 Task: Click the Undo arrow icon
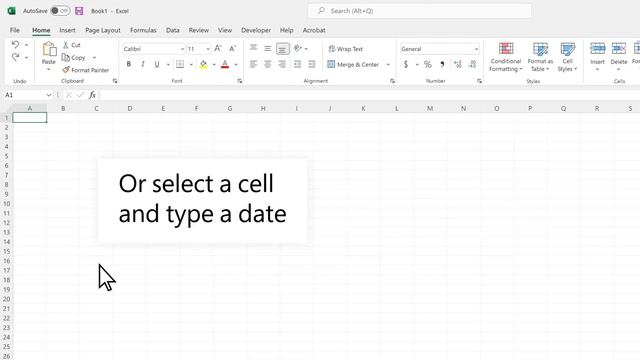(x=16, y=44)
